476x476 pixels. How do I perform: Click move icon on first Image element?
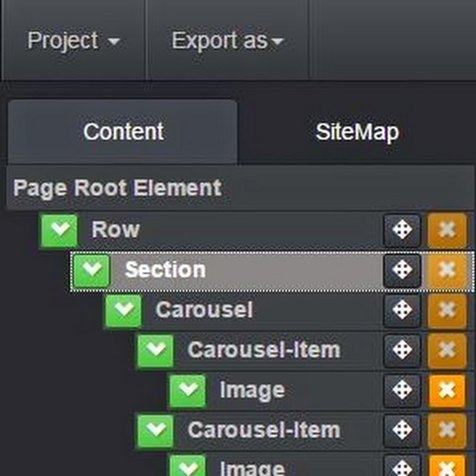pyautogui.click(x=402, y=390)
